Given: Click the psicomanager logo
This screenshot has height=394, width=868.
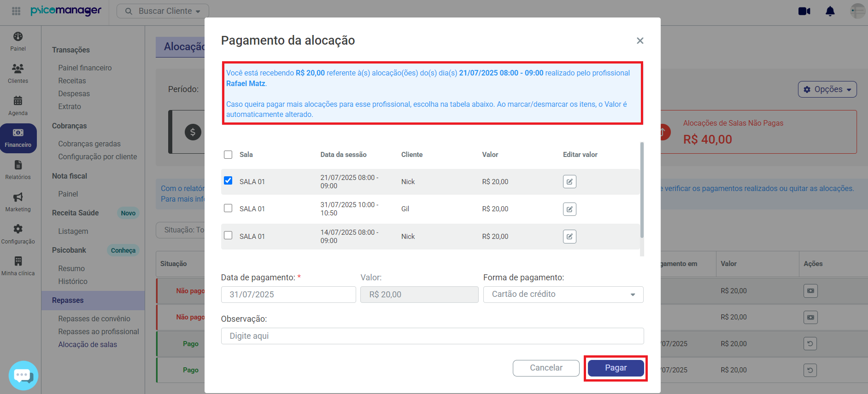Looking at the screenshot, I should click(66, 11).
